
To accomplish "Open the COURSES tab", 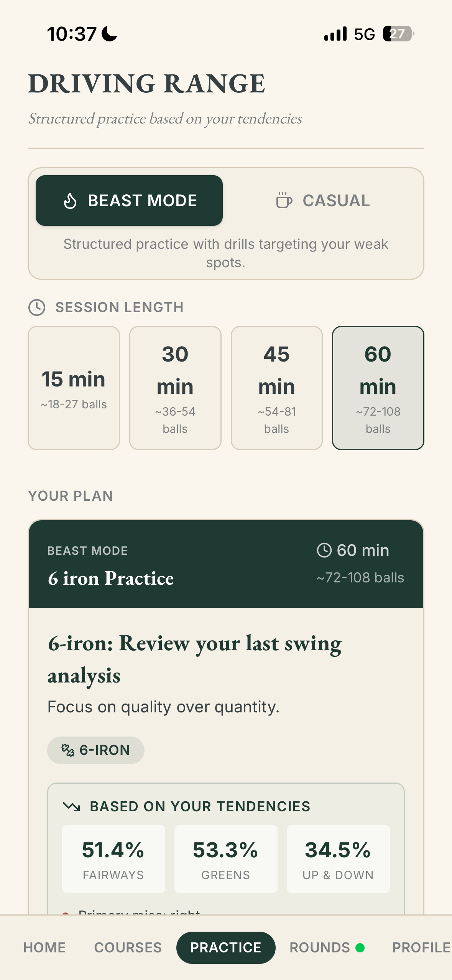I will pyautogui.click(x=127, y=947).
